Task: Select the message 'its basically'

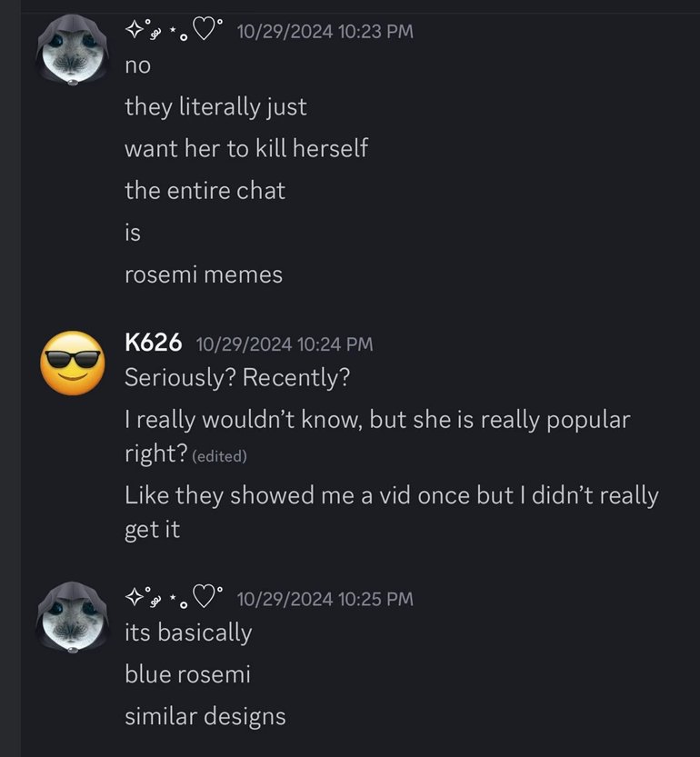Action: (x=188, y=632)
